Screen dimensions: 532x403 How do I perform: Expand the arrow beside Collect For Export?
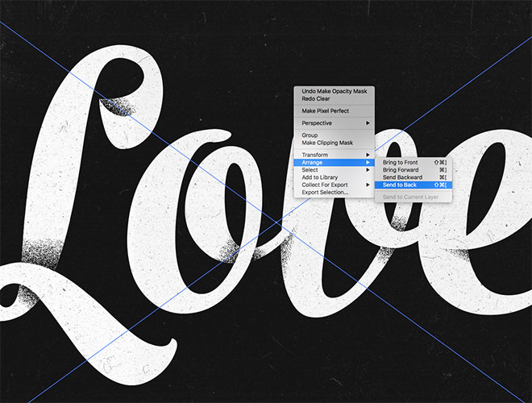click(x=368, y=185)
